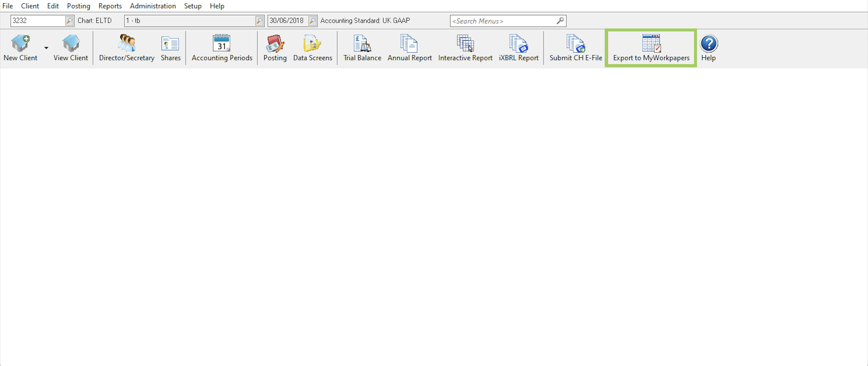This screenshot has height=366, width=868.
Task: Open the Administration menu
Action: point(153,6)
